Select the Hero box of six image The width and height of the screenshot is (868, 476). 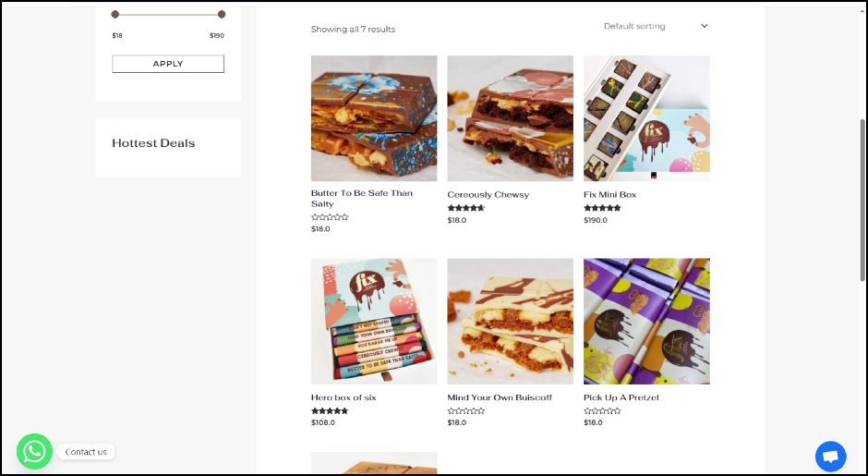point(374,322)
